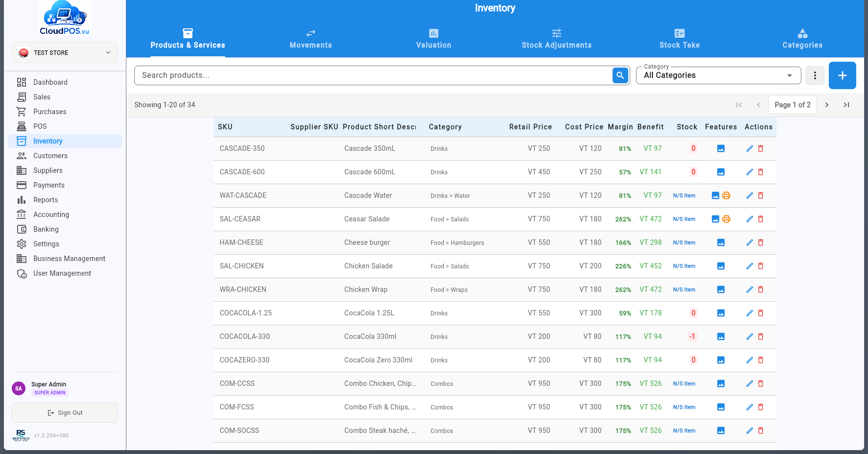Open Business Management in sidebar

65,259
